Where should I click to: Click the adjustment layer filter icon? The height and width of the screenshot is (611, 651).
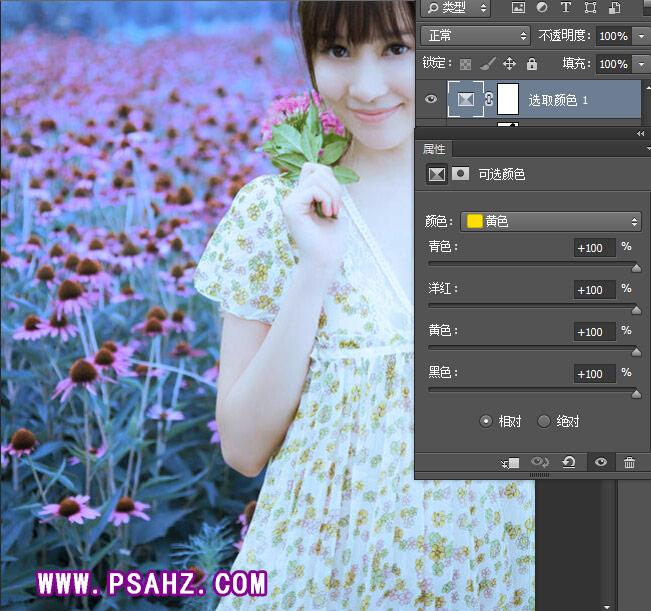click(542, 8)
